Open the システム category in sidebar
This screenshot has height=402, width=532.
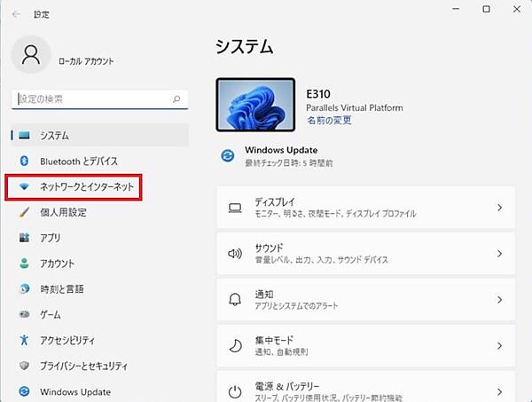(99, 136)
